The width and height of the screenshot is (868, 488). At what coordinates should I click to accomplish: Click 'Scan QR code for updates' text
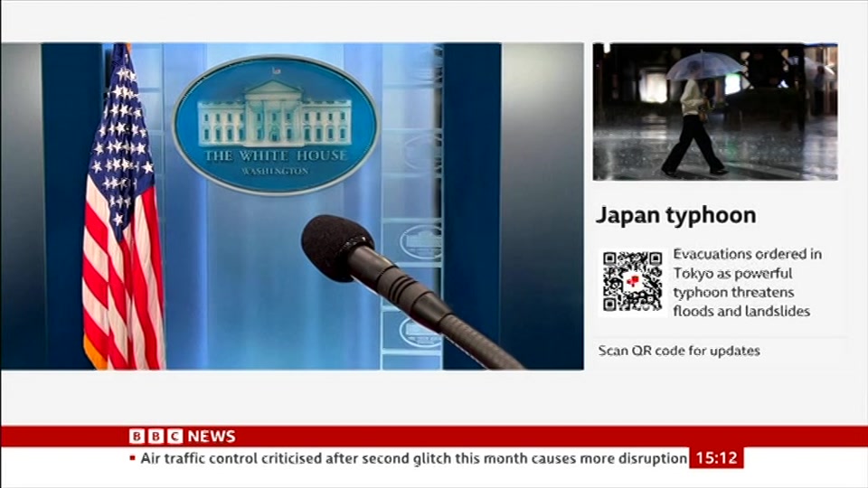pyautogui.click(x=679, y=351)
